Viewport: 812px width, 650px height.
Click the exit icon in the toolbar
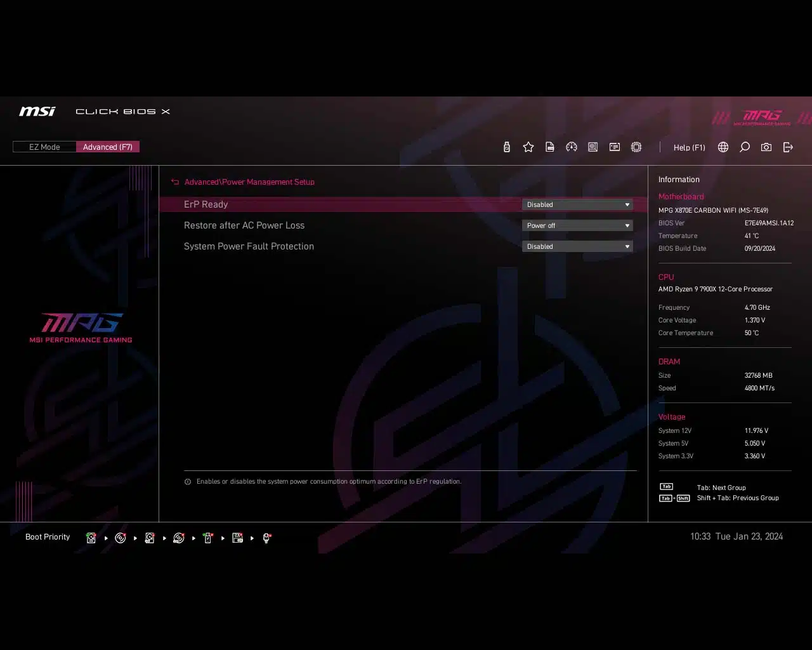(x=788, y=147)
